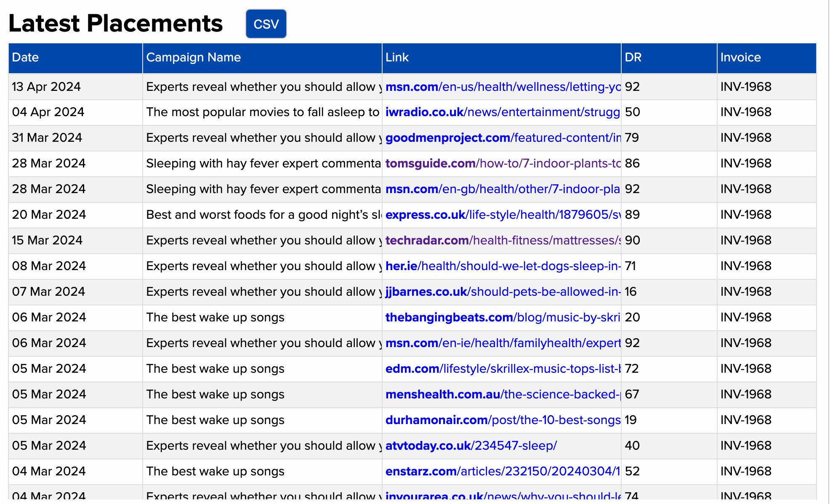Viewport: 830px width, 504px height.
Task: Open the durhamonair.com best songs link
Action: (503, 420)
